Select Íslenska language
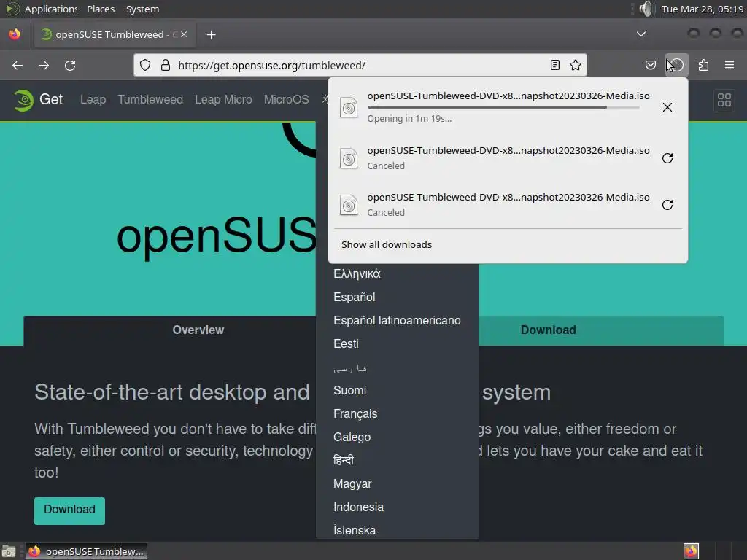The width and height of the screenshot is (747, 560). tap(355, 531)
